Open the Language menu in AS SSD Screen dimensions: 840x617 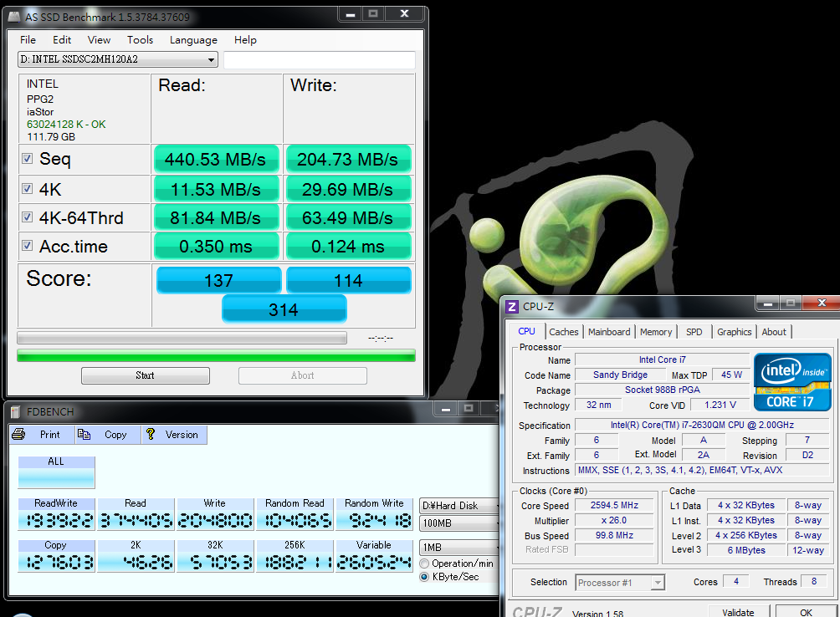tap(193, 40)
